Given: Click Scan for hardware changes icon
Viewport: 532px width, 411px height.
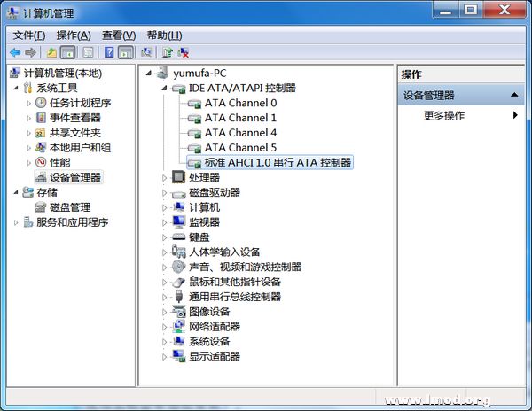Looking at the screenshot, I should pos(146,52).
